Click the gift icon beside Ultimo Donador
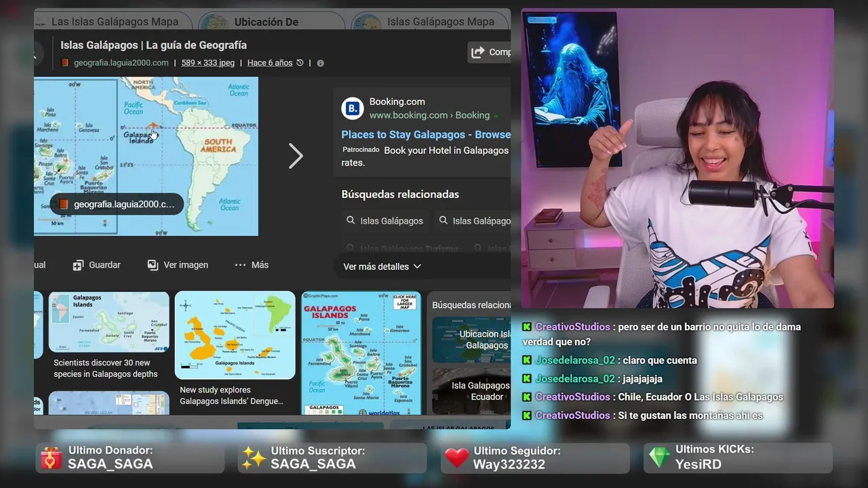Viewport: 868px width, 488px height. pyautogui.click(x=52, y=458)
